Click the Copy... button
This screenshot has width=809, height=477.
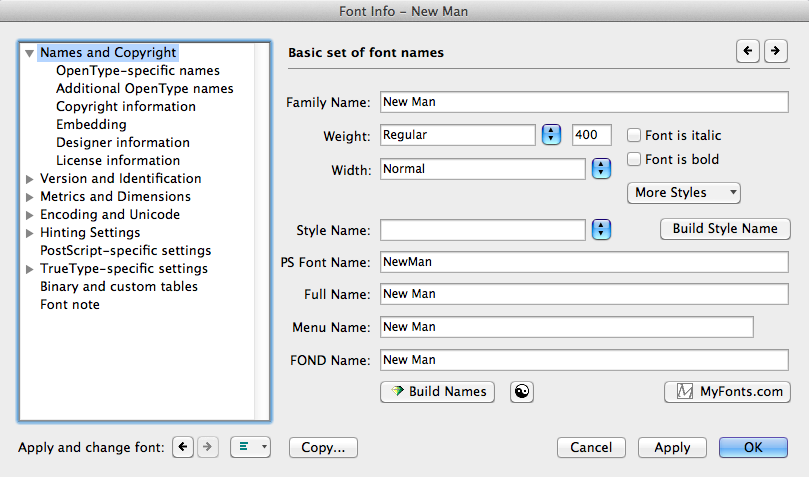pyautogui.click(x=323, y=448)
